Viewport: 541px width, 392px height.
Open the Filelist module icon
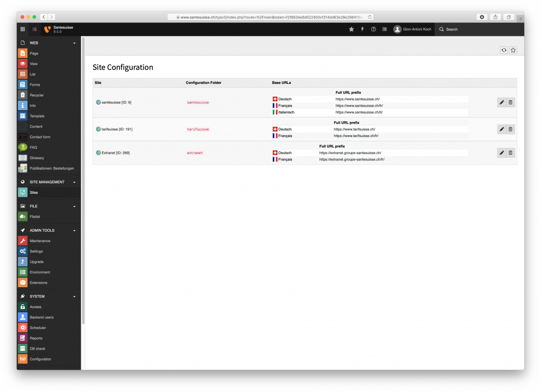point(22,217)
